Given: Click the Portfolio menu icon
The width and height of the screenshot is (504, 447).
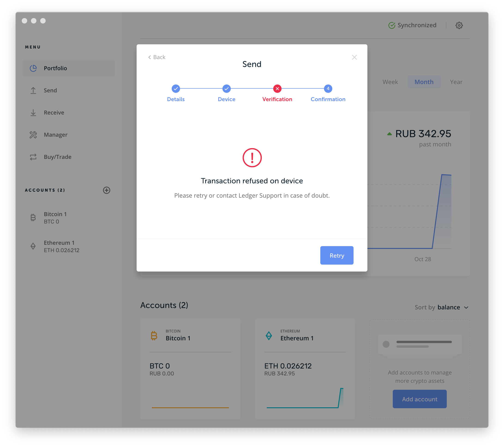Looking at the screenshot, I should pos(34,68).
